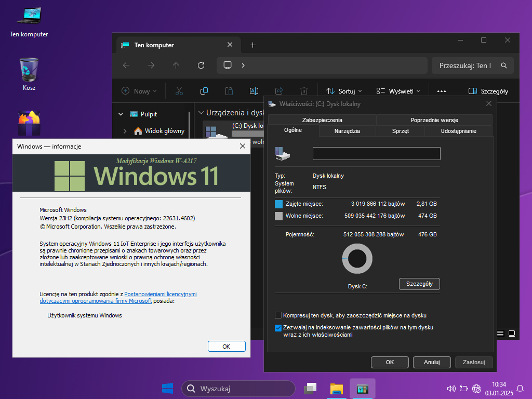Switch to the Zabezpieczenia tab
This screenshot has height=399, width=532.
322,120
